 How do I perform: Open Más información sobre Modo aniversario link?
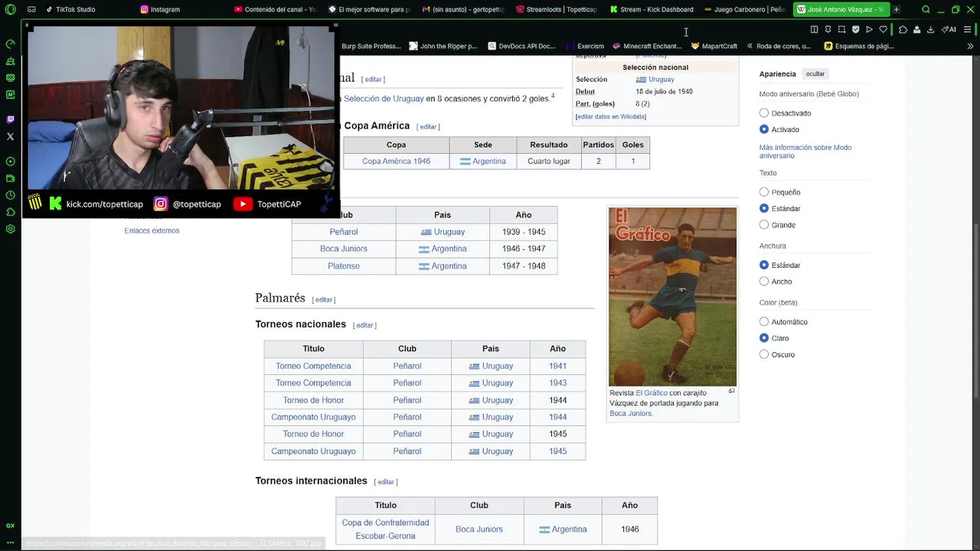tap(805, 152)
